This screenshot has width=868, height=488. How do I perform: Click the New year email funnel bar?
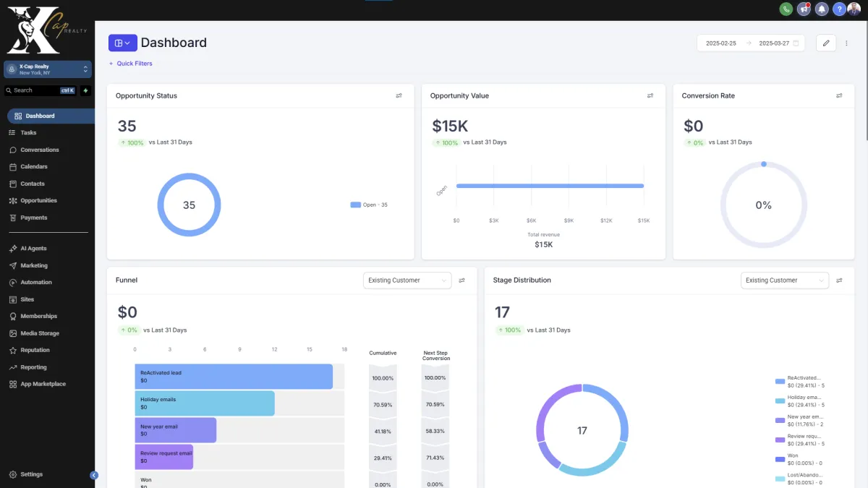point(175,430)
